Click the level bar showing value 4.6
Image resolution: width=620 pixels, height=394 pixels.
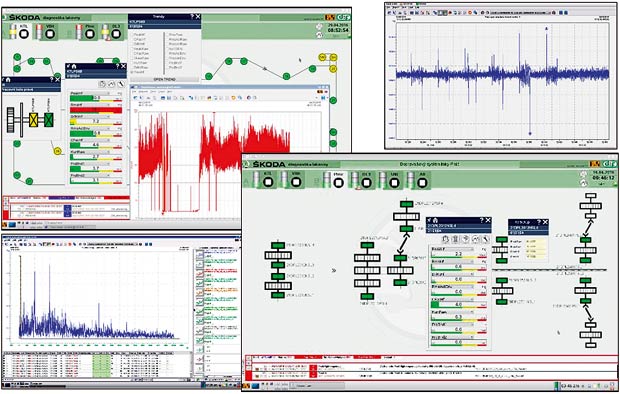coord(96,145)
